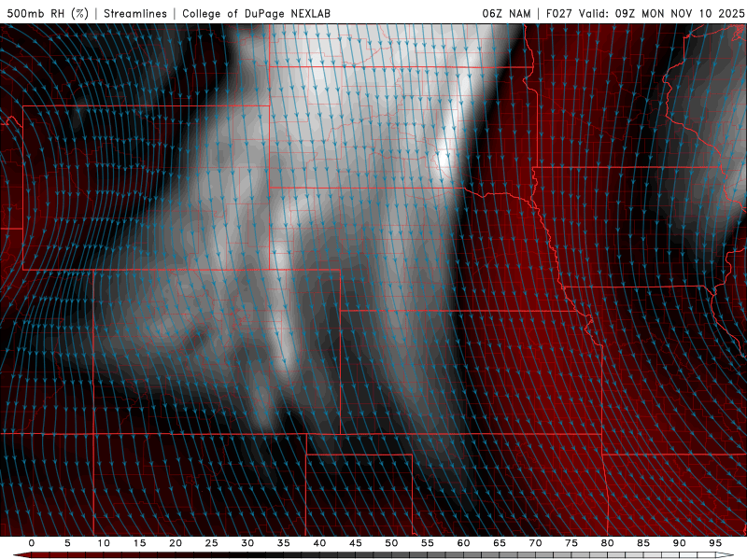Click the "500mb RH (%)" title text
This screenshot has height=560, width=747.
click(48, 13)
